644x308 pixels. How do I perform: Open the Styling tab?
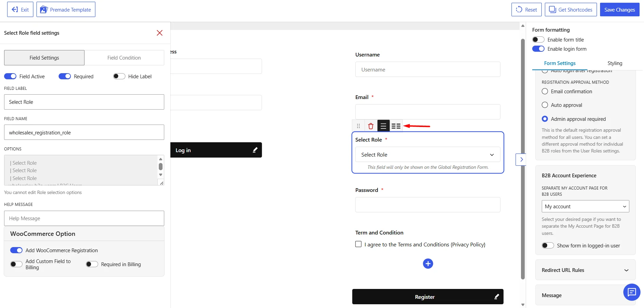click(615, 63)
